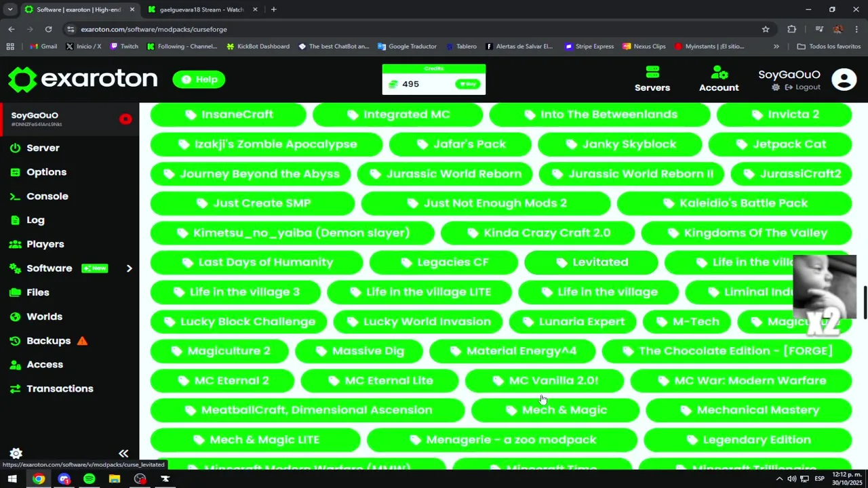Collapse the sidebar with double-chevron icon
This screenshot has height=488, width=868.
click(x=123, y=453)
